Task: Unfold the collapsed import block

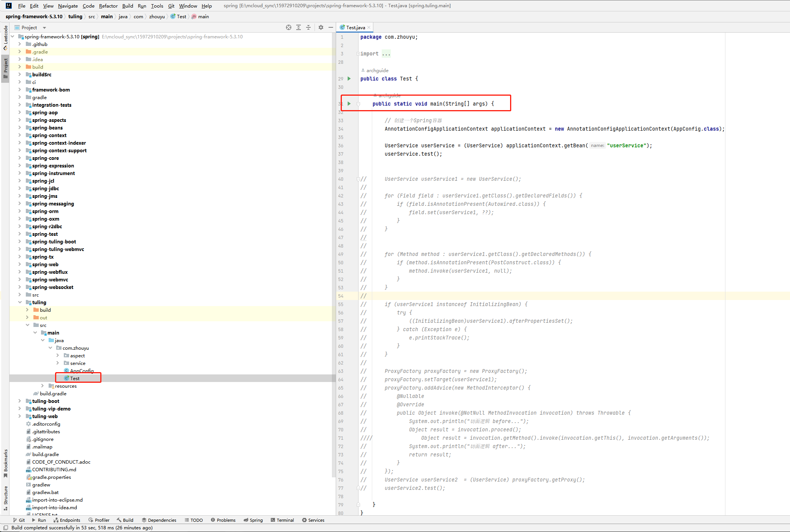Action: pos(358,54)
